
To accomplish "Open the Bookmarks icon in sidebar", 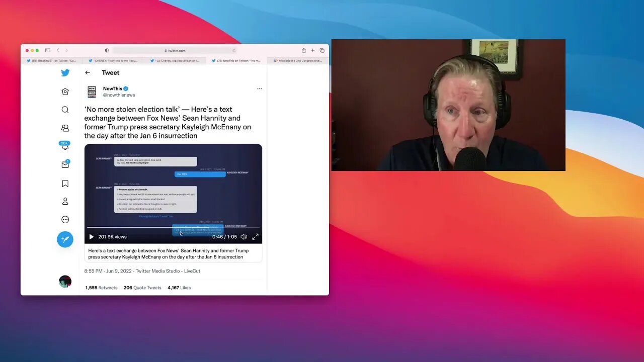I will pos(65,184).
